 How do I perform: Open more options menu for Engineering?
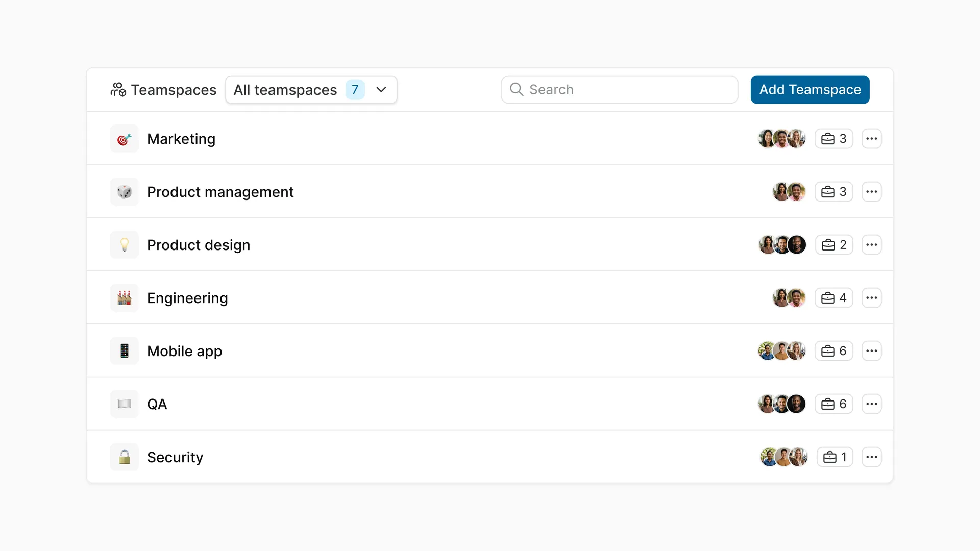coord(871,298)
